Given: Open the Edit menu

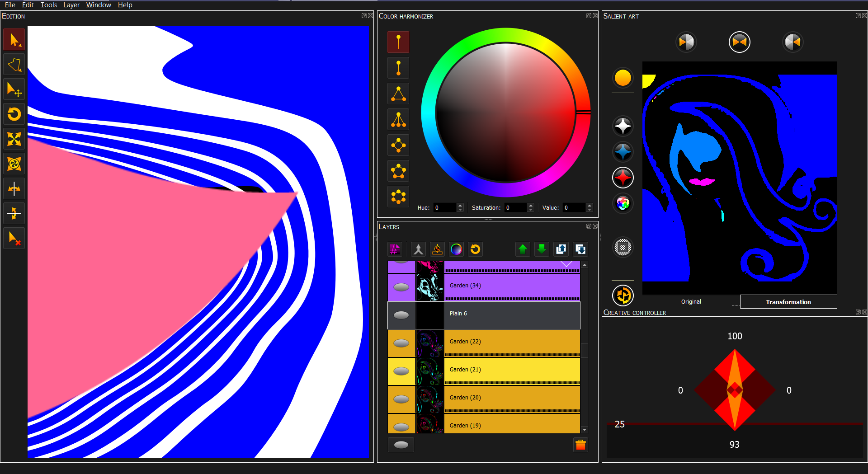Looking at the screenshot, I should pos(28,5).
